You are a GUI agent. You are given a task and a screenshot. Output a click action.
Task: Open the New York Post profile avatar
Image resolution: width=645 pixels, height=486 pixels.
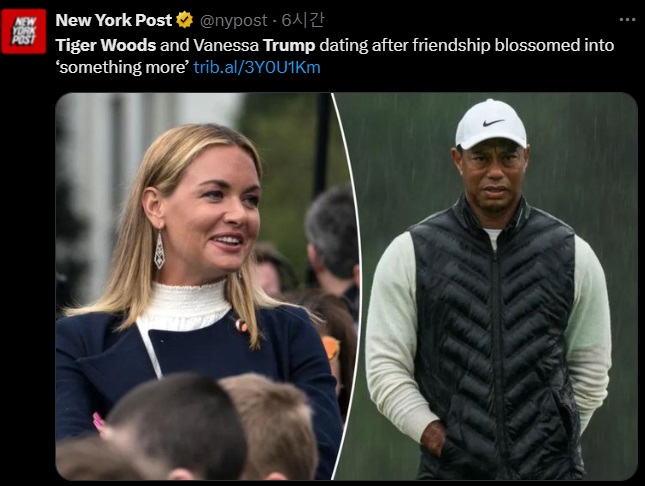[23, 31]
